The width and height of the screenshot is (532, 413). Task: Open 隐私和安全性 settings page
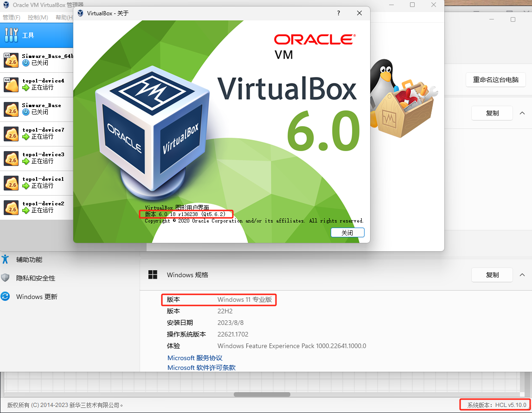36,278
